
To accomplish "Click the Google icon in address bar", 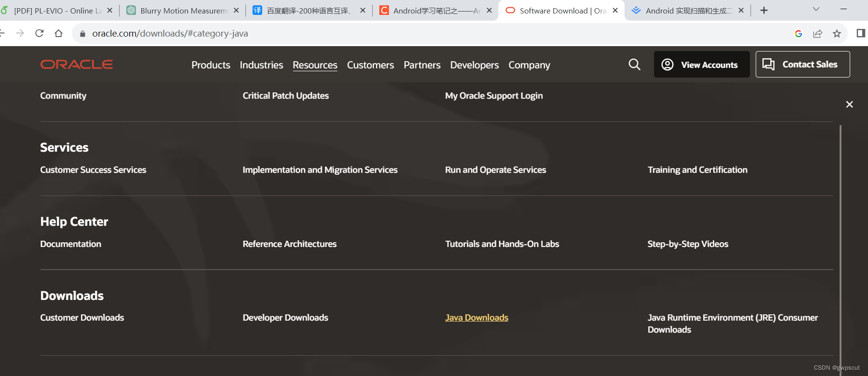I will pos(798,33).
